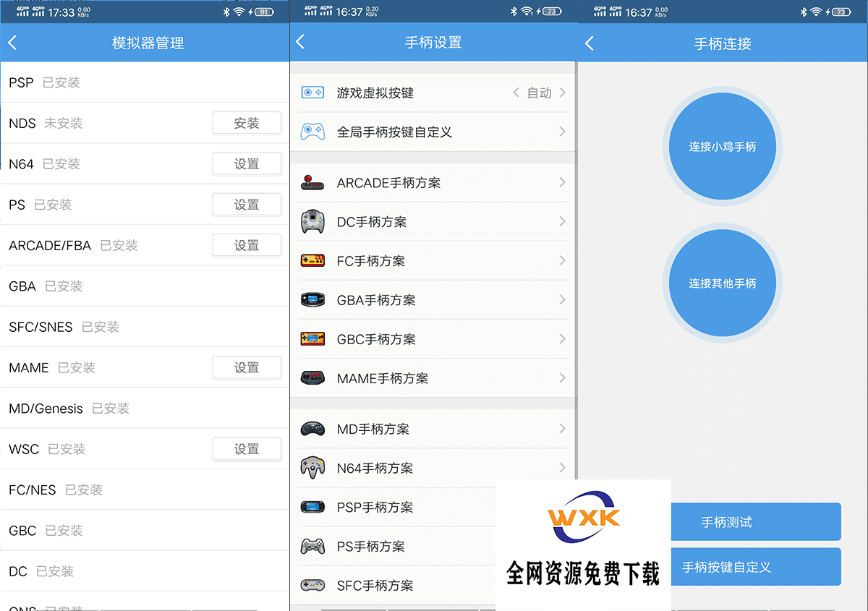Expand the GBC手柄方案 chevron
This screenshot has height=611, width=868.
click(562, 338)
